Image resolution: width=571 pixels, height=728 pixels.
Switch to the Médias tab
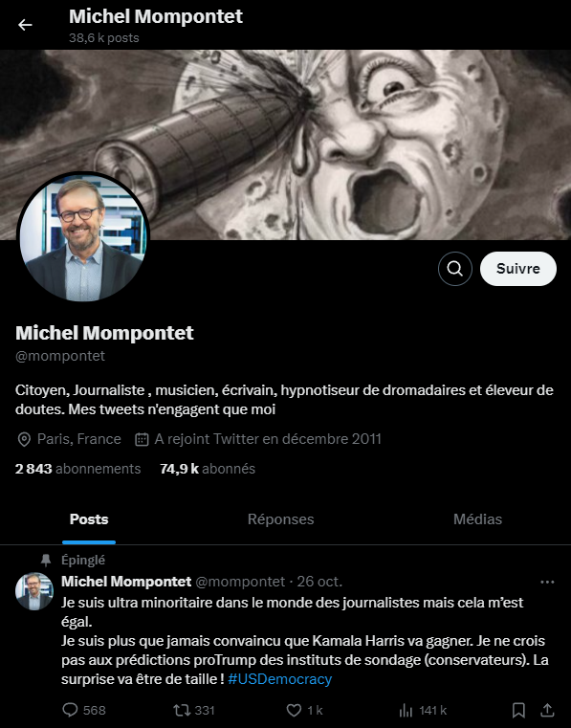click(477, 519)
